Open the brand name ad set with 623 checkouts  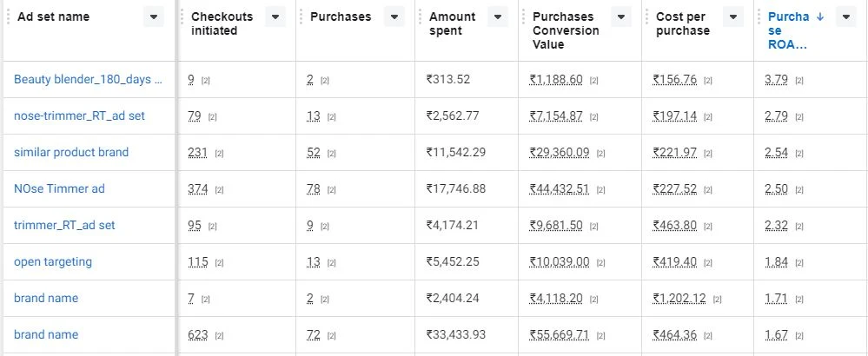(46, 334)
